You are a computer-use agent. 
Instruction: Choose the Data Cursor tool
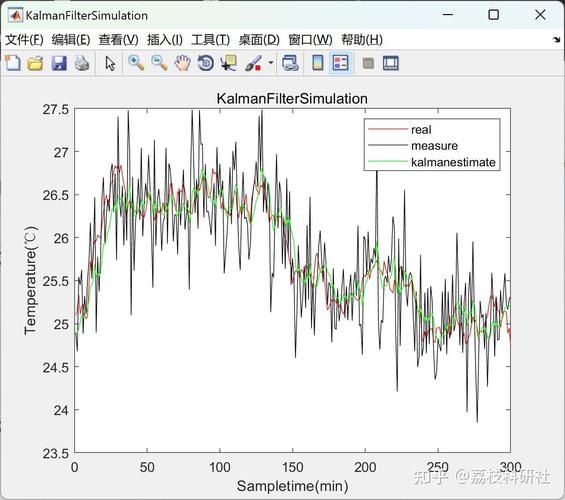(x=229, y=63)
